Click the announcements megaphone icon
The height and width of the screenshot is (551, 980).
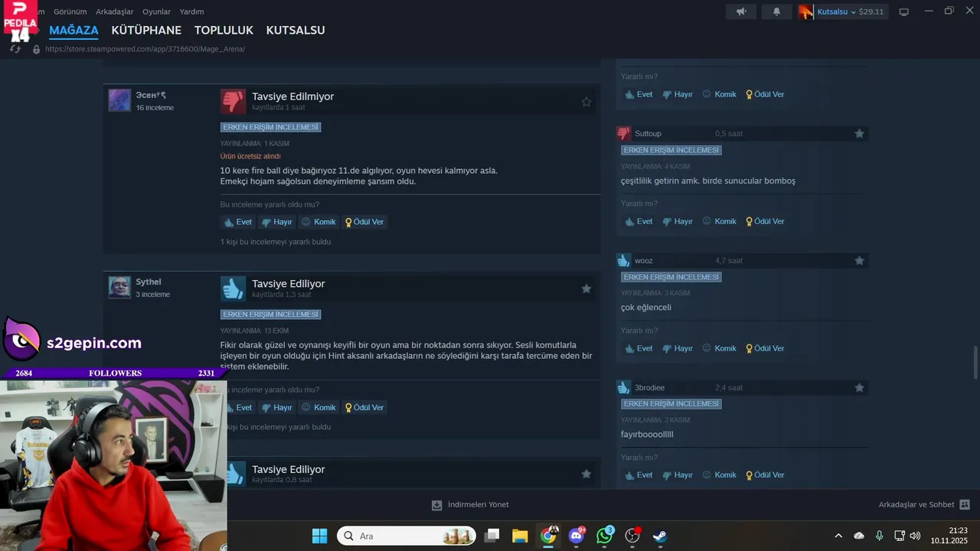coord(741,11)
